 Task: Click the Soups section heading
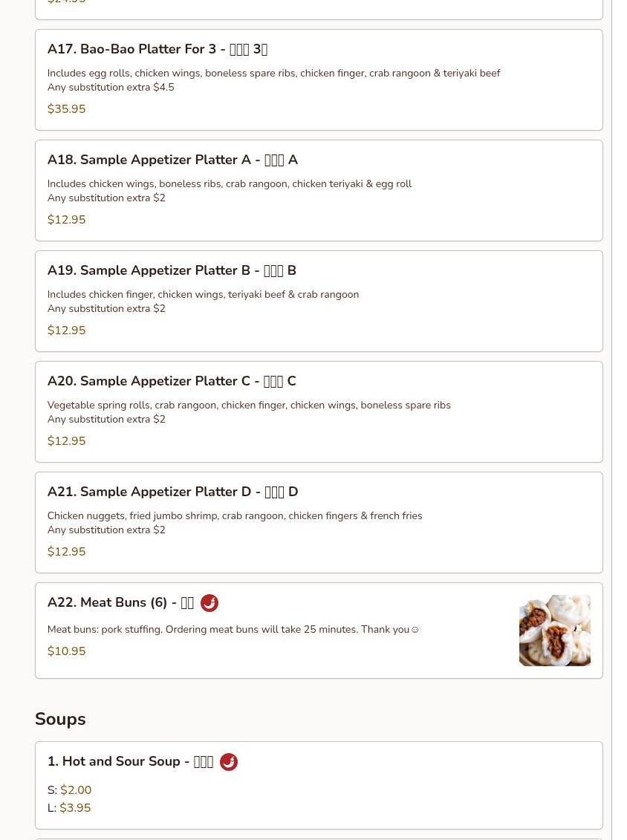click(x=60, y=719)
